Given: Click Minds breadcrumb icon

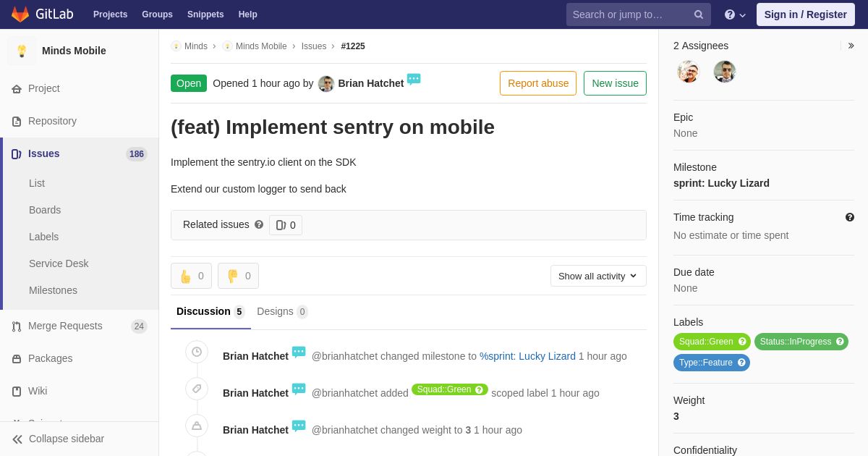Looking at the screenshot, I should 176,46.
